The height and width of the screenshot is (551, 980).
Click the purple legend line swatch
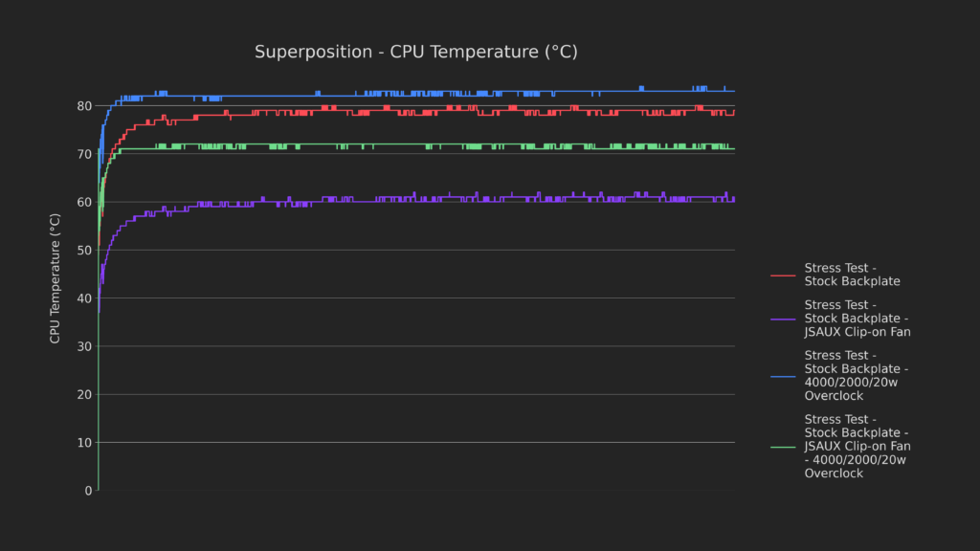[782, 319]
